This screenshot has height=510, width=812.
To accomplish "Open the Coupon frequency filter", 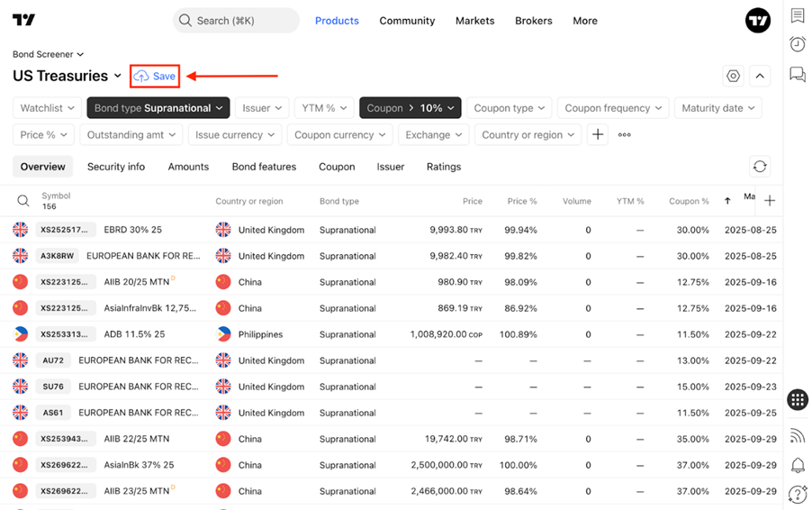I will tap(613, 108).
